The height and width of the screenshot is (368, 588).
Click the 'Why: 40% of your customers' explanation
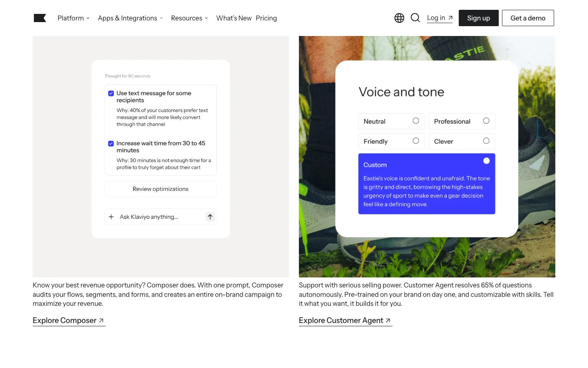point(162,117)
